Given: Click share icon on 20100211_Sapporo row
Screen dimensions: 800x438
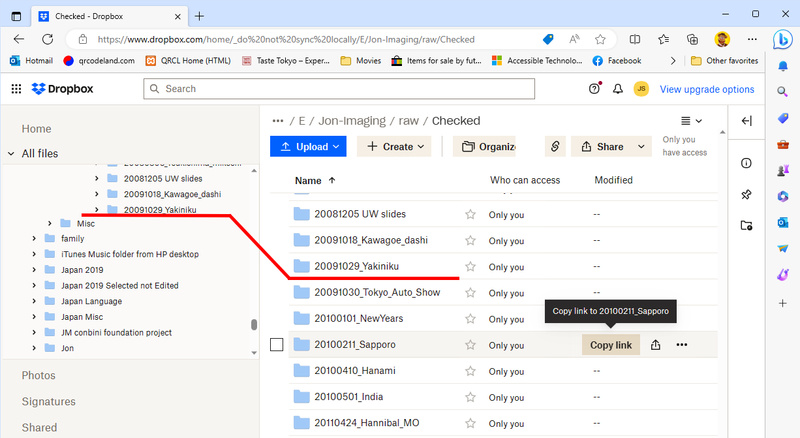Looking at the screenshot, I should click(x=655, y=345).
